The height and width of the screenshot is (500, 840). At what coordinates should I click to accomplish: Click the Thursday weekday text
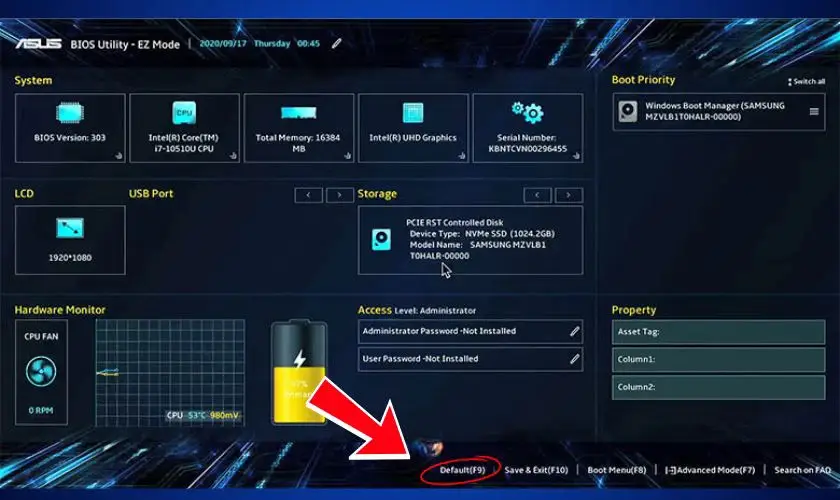point(272,43)
